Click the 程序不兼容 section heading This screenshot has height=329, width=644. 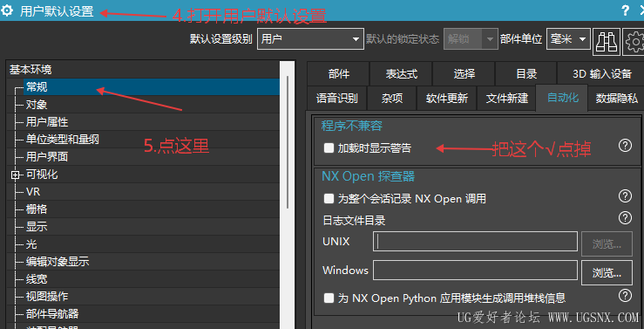(352, 126)
